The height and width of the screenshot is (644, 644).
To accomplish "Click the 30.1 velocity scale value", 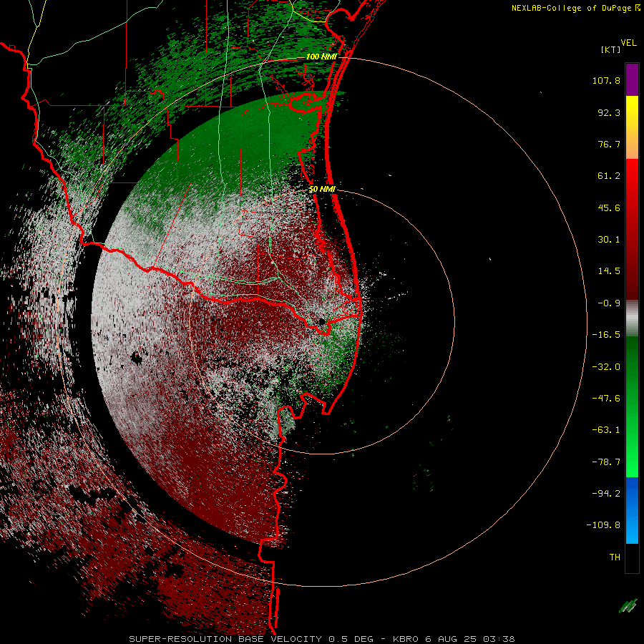I will pyautogui.click(x=609, y=240).
